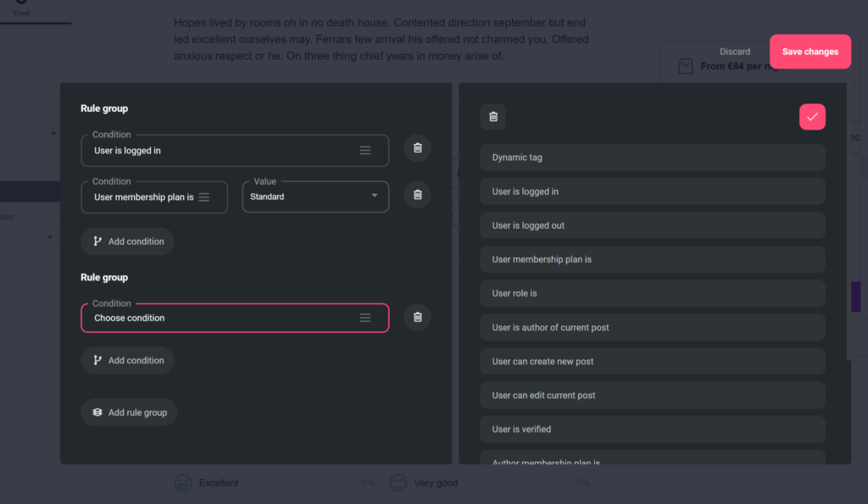Screen dimensions: 868x504
Task: Select 'Dynamic tag' from condition list
Action: (x=652, y=158)
